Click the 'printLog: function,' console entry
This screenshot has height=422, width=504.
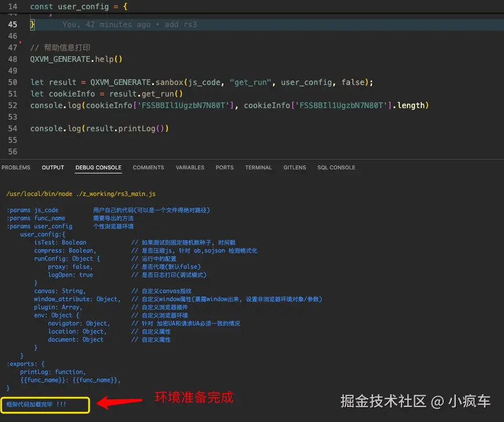[53, 372]
